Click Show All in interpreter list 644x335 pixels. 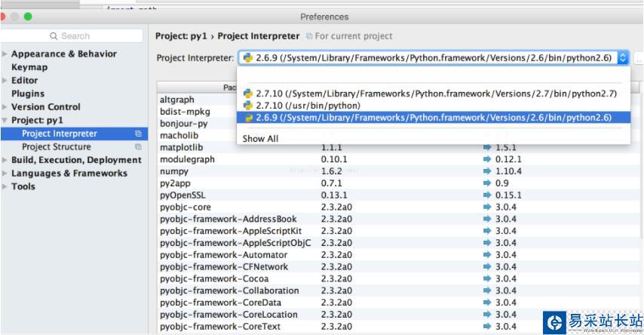260,139
